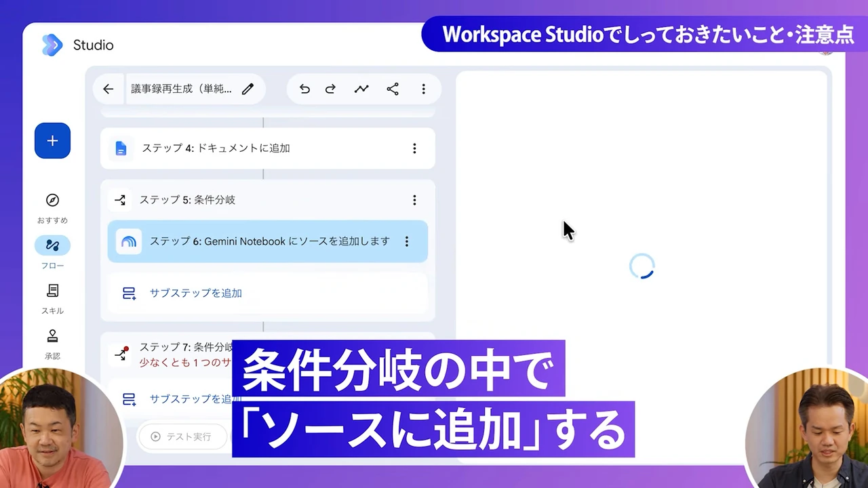
Task: Open more options for step 4
Action: click(414, 148)
